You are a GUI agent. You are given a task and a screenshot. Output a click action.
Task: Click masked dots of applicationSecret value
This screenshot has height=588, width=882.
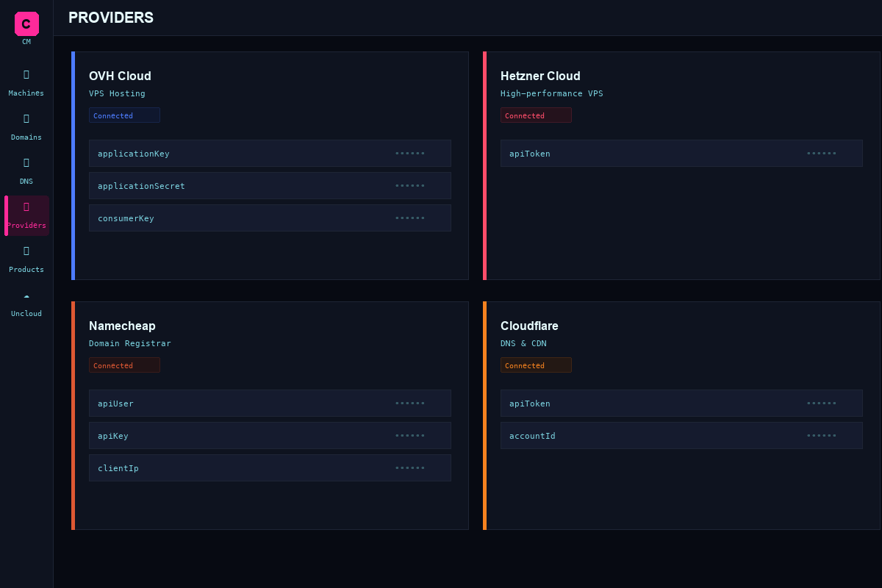(x=410, y=186)
